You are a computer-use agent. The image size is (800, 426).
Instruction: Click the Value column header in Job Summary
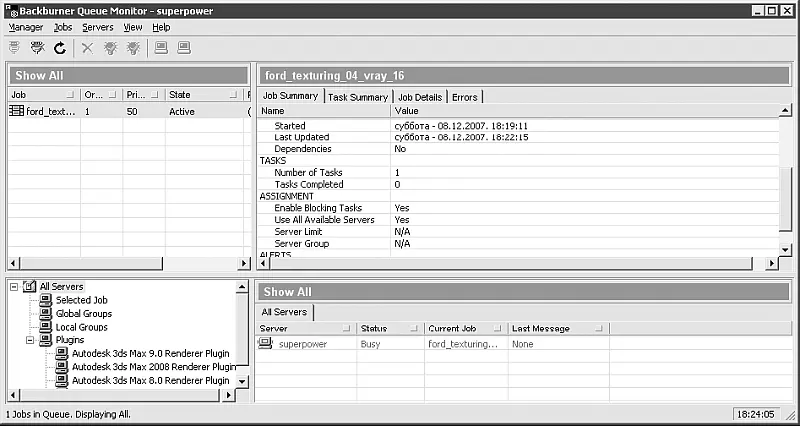point(585,111)
